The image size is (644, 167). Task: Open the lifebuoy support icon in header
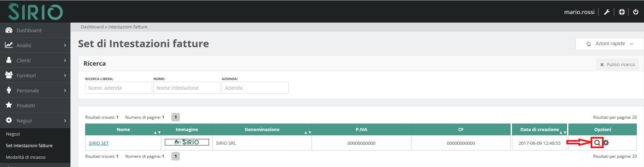pos(622,12)
